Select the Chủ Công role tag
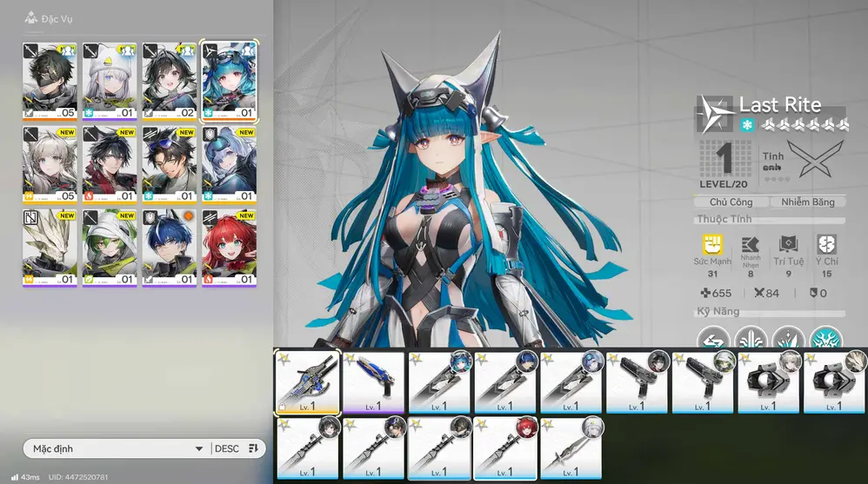 coord(731,202)
